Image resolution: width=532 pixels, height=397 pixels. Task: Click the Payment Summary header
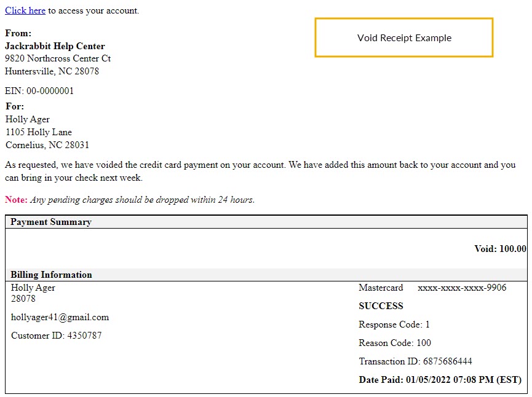pyautogui.click(x=51, y=222)
